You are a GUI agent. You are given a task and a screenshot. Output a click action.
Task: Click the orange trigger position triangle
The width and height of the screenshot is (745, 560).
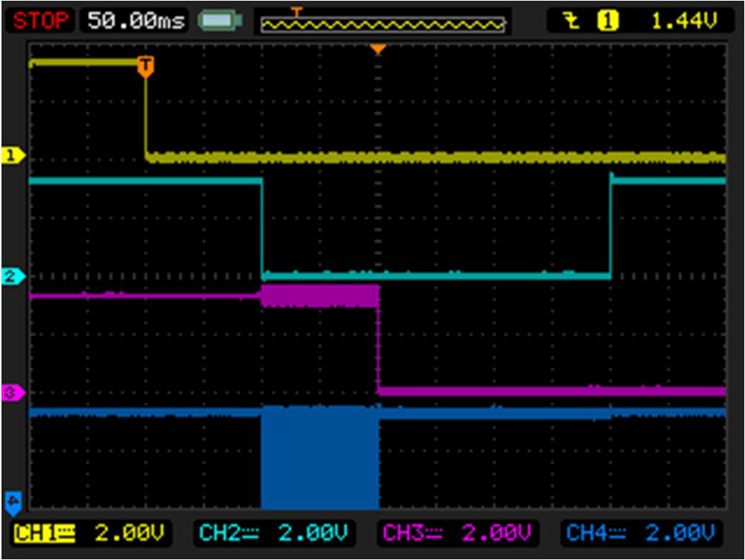[378, 47]
